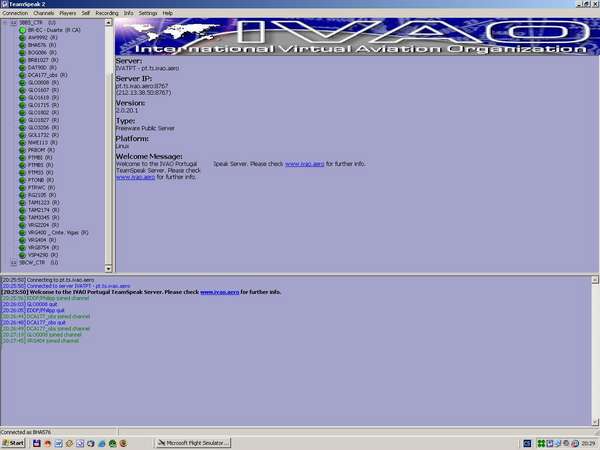Screen dimensions: 600x450
Task: Expand the SBCW_CTR channel
Action: [6, 263]
